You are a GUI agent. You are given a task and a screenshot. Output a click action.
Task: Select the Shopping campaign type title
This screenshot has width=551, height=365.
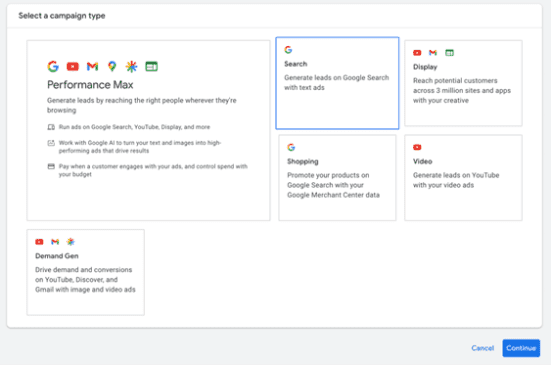pos(303,162)
